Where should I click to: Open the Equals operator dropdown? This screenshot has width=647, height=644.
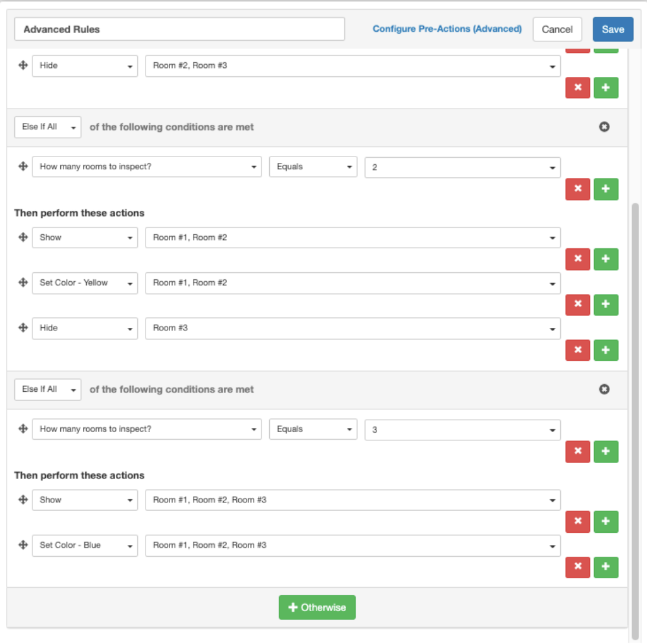(313, 166)
